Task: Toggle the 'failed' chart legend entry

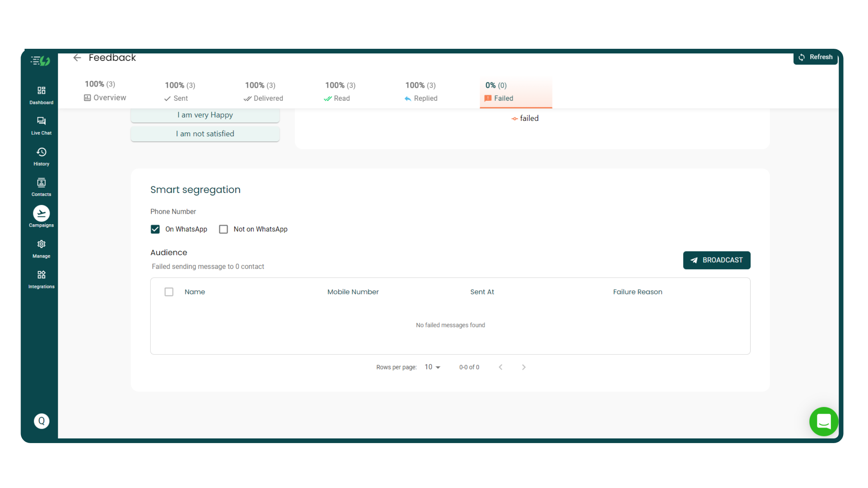Action: click(x=525, y=119)
